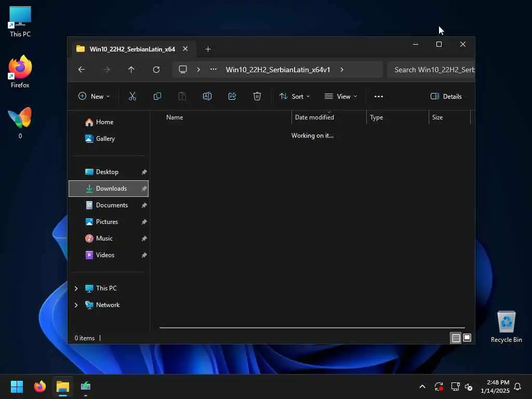Click the taskbar app next to File Explorer
The height and width of the screenshot is (399, 532).
coord(86,387)
